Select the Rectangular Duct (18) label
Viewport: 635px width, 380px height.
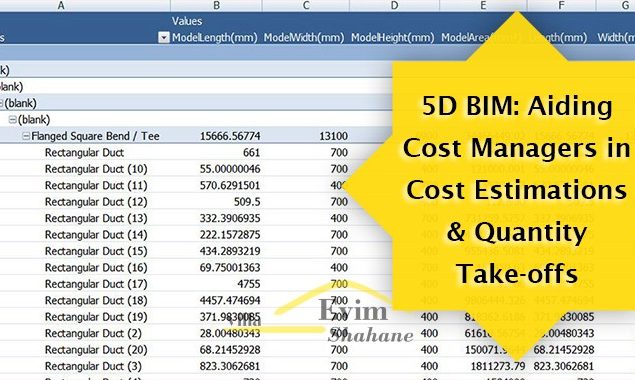click(96, 301)
